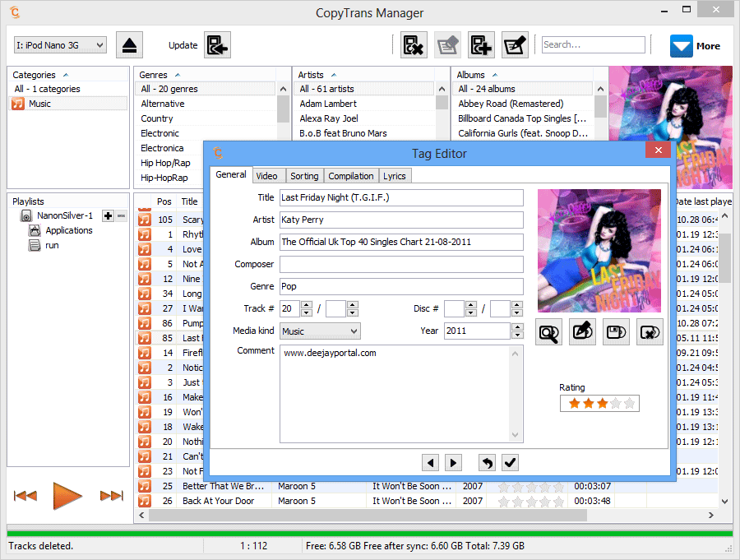Click the add tracks toolbar icon
740x560 pixels.
click(x=481, y=45)
